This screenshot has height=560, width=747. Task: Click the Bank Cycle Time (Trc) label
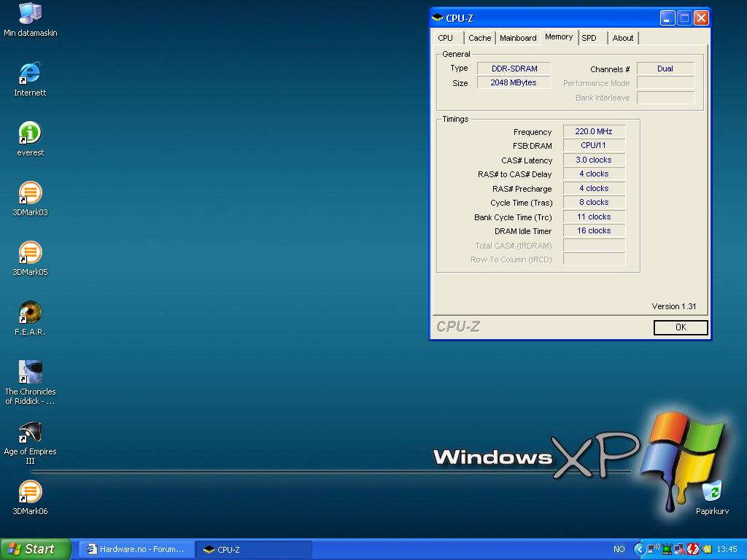tap(513, 217)
